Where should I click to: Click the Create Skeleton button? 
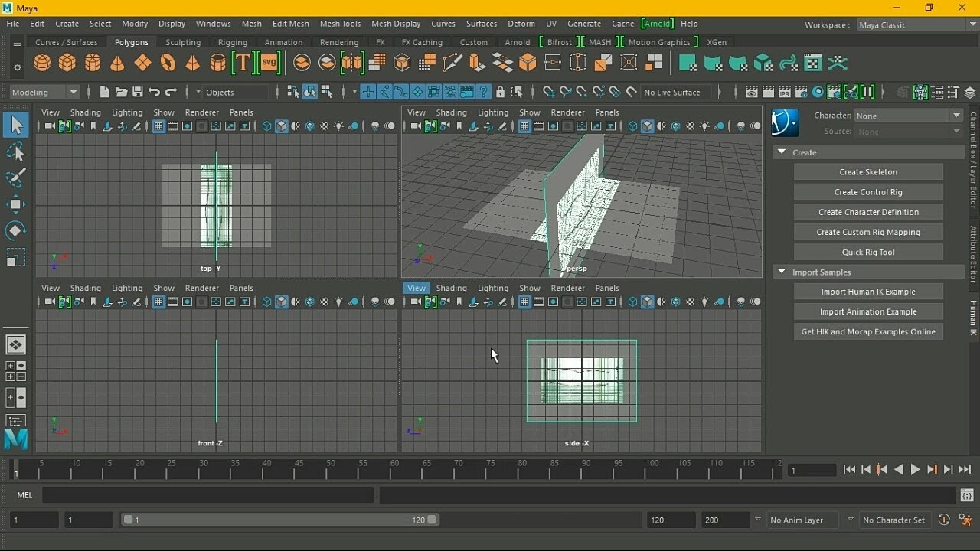(868, 172)
